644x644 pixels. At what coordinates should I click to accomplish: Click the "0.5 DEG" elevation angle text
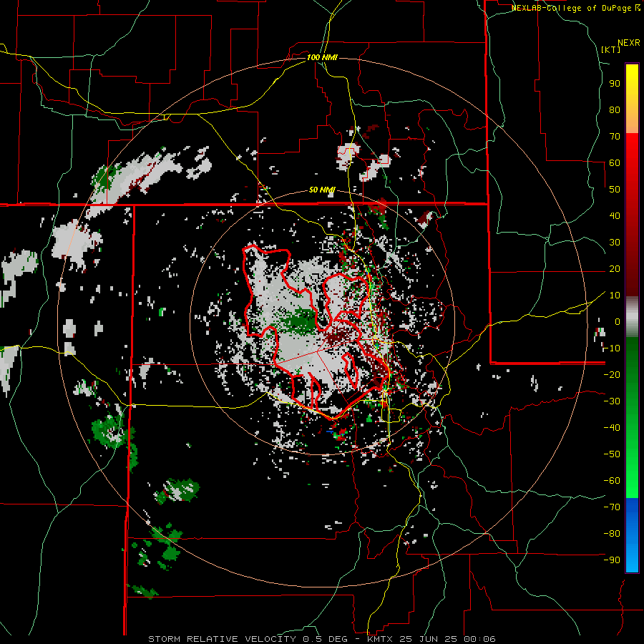326,639
